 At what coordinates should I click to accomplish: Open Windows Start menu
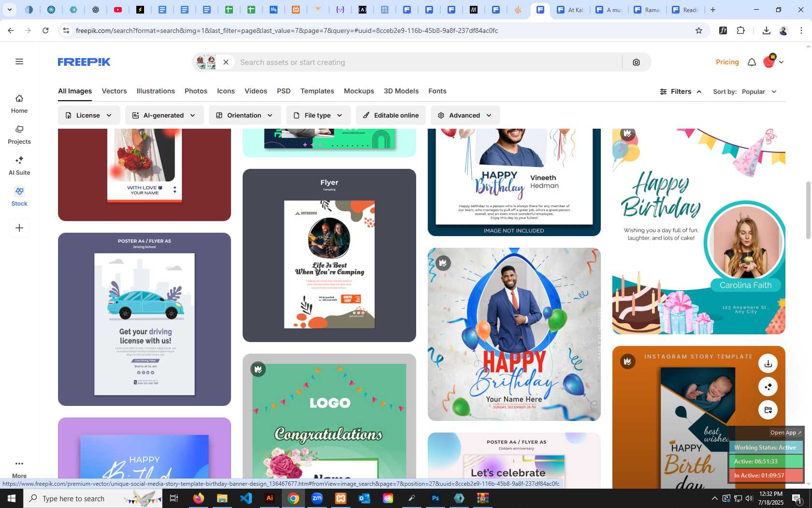click(12, 498)
